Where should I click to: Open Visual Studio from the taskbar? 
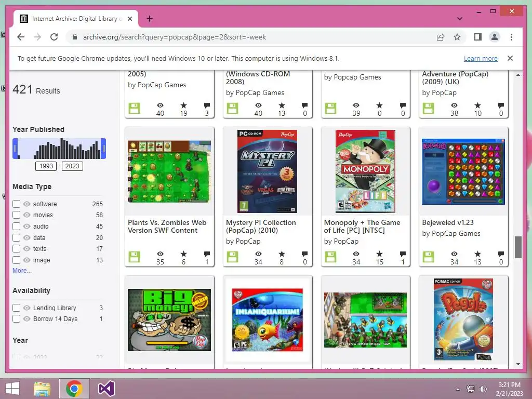coord(106,389)
